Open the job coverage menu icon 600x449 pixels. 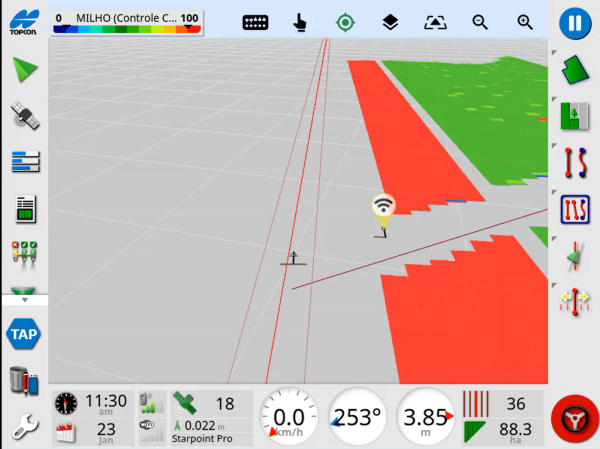pyautogui.click(x=574, y=116)
